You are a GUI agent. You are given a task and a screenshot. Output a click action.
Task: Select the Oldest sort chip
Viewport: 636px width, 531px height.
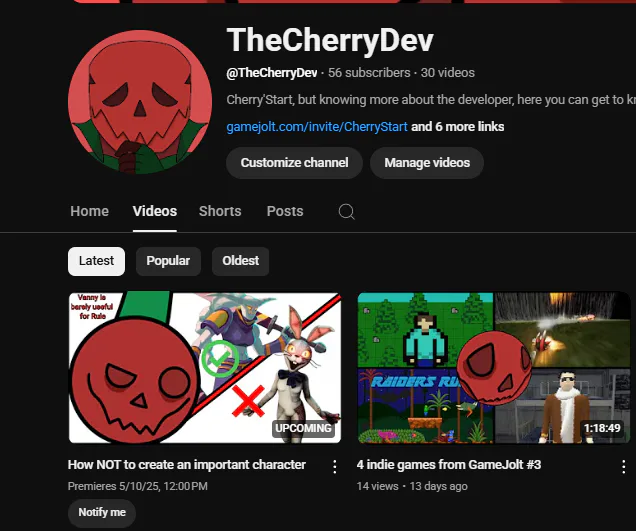pyautogui.click(x=241, y=261)
